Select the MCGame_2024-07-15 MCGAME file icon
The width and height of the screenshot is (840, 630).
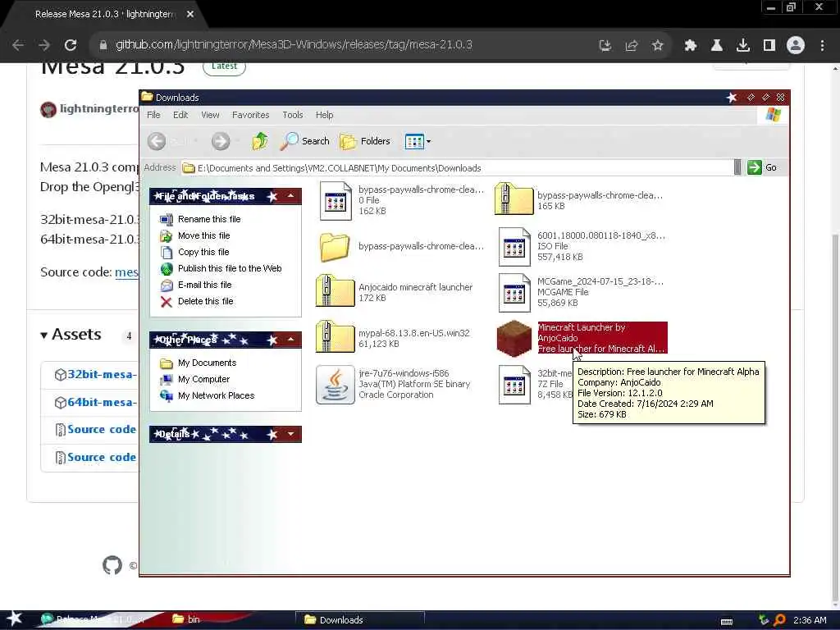pos(514,293)
